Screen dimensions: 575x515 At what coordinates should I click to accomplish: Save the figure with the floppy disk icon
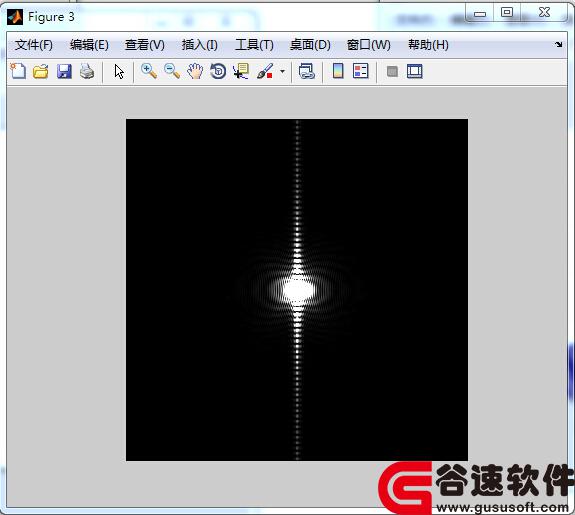[64, 71]
